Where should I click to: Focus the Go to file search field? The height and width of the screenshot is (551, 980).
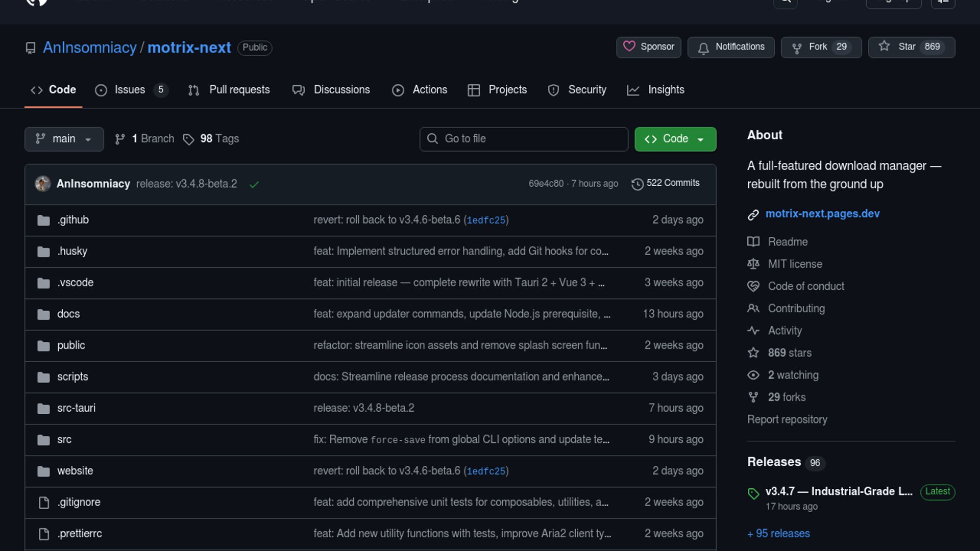(523, 139)
